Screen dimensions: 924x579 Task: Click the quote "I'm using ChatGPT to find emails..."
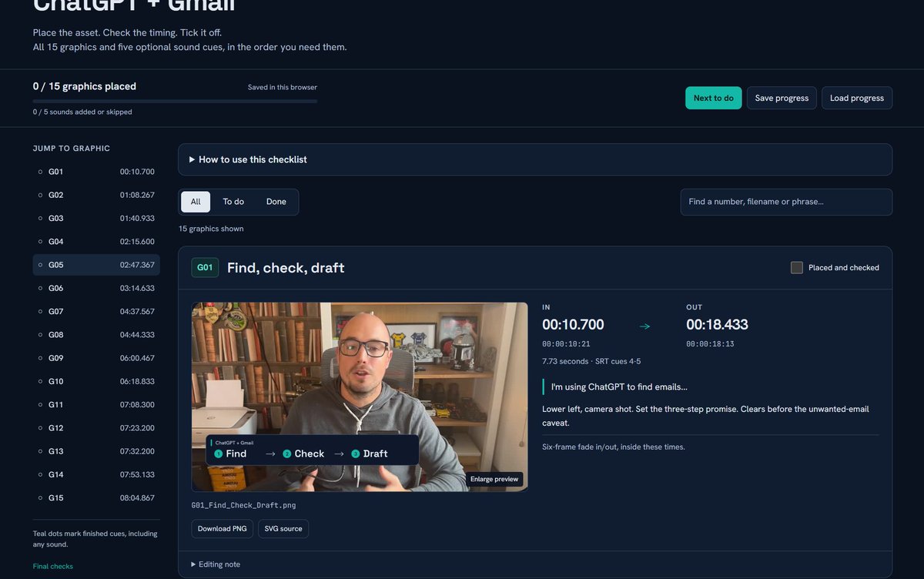point(619,387)
